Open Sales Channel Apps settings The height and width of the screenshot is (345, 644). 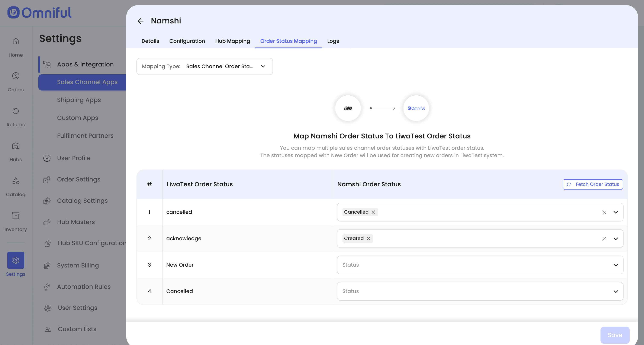click(82, 82)
